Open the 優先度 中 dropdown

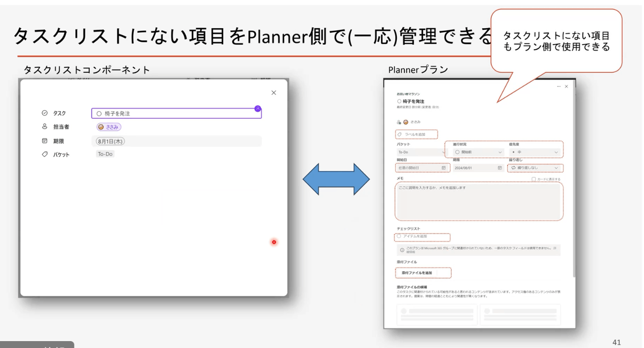[x=535, y=152]
